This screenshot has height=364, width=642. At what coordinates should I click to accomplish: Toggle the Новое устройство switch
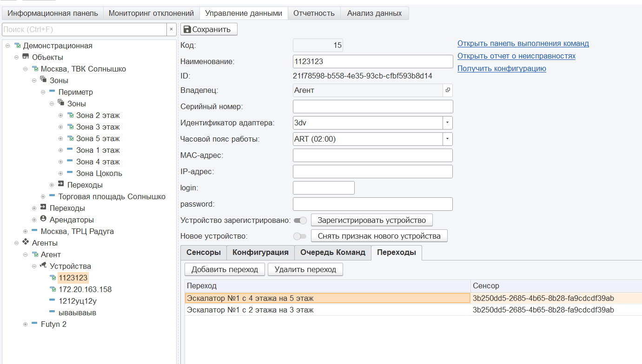click(300, 236)
